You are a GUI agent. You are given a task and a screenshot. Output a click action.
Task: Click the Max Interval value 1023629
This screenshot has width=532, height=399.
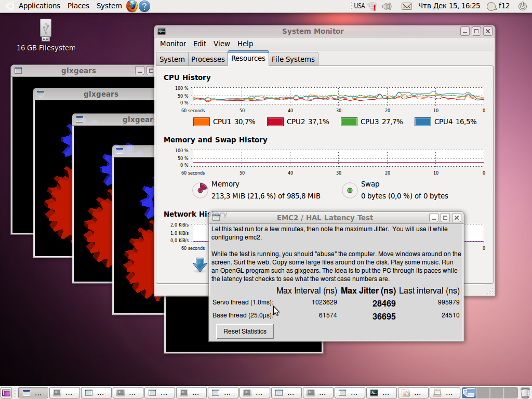pyautogui.click(x=324, y=302)
